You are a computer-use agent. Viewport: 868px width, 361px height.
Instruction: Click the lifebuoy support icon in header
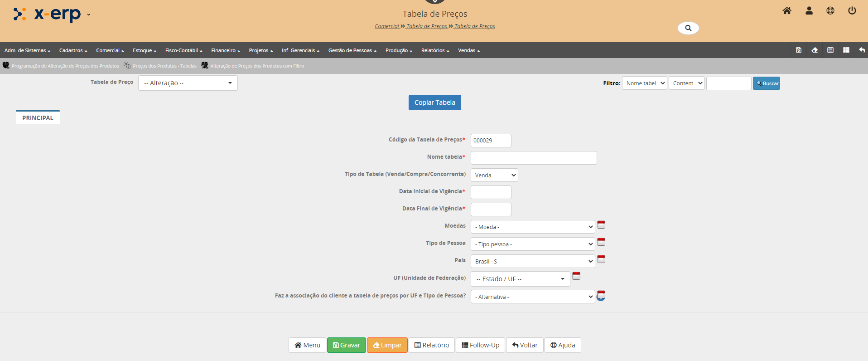pos(830,11)
